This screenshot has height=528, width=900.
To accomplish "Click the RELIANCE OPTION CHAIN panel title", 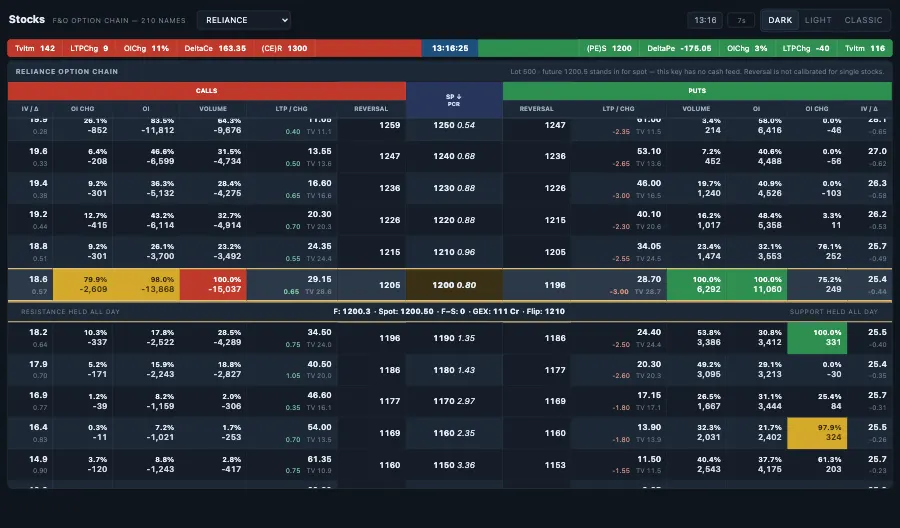I will tap(67, 72).
